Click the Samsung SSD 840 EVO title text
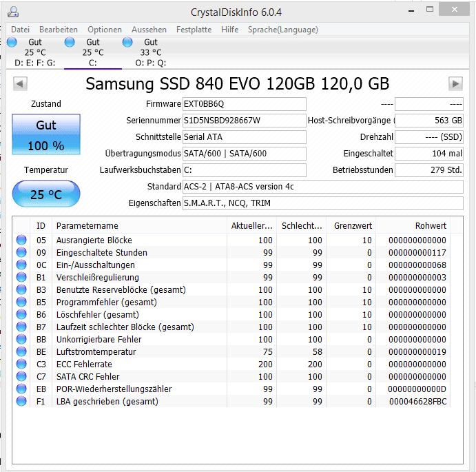476x472 pixels. (238, 83)
